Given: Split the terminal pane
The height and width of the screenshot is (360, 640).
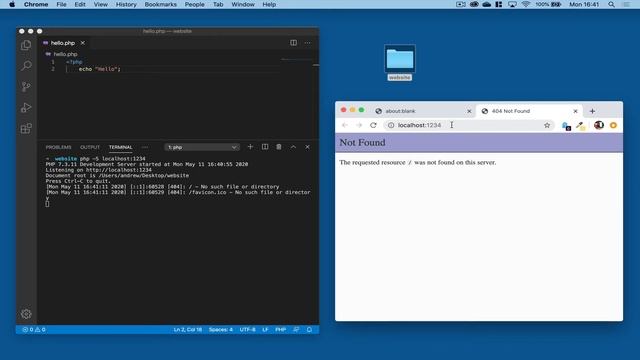Looking at the screenshot, I should click(265, 147).
